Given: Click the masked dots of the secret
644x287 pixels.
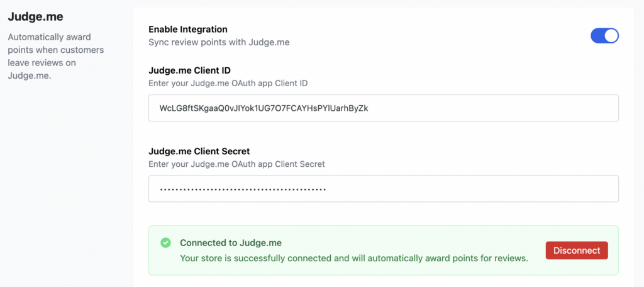Looking at the screenshot, I should [x=243, y=189].
